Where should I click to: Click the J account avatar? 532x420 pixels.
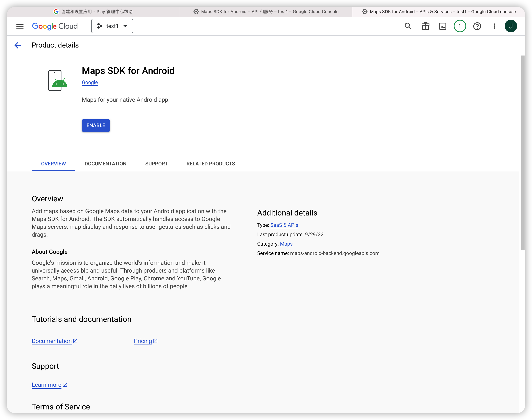pos(511,26)
